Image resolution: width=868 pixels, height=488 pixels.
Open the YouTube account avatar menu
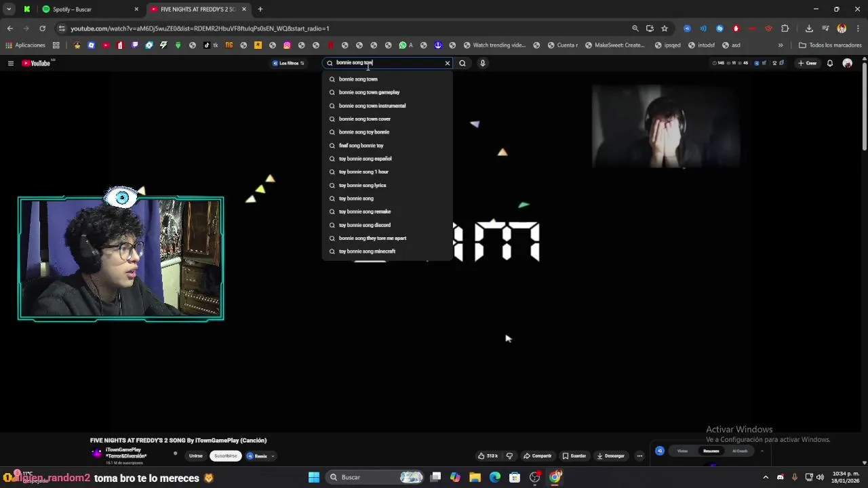(847, 63)
